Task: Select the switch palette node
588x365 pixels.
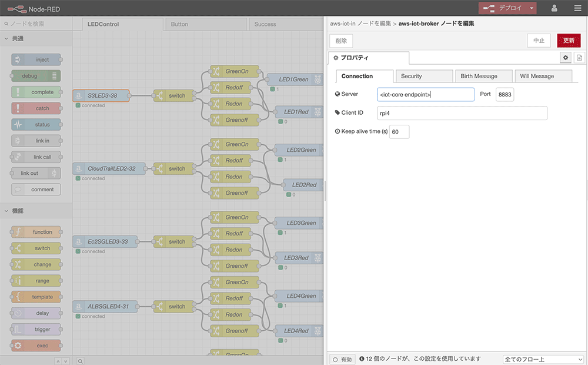Action: point(36,248)
